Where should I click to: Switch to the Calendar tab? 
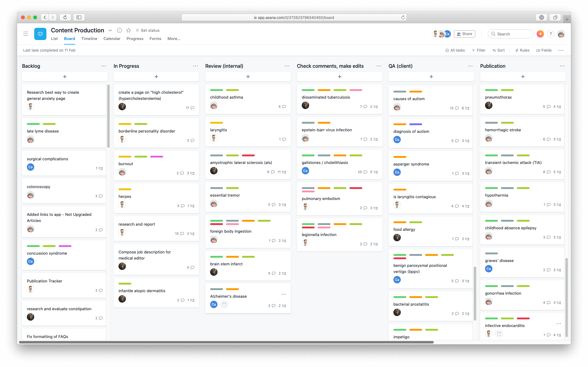click(111, 38)
